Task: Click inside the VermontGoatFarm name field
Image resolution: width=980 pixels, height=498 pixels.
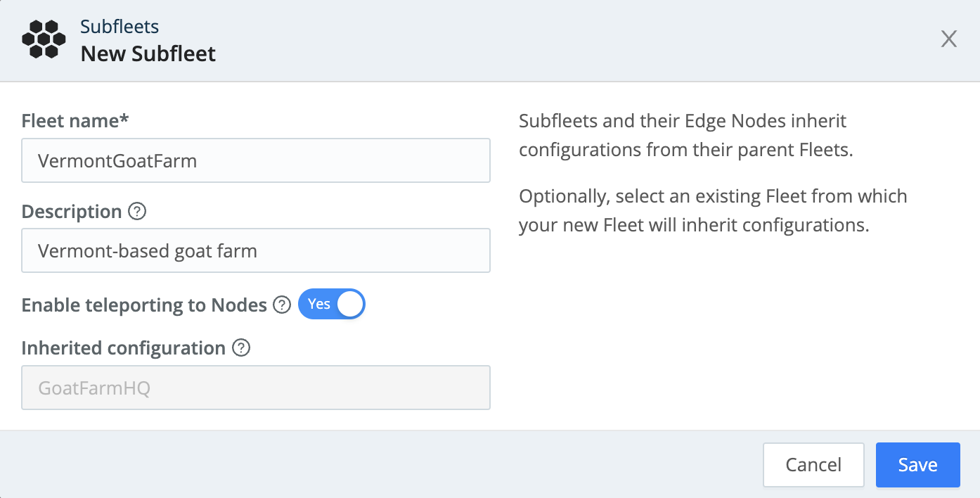Action: tap(256, 160)
